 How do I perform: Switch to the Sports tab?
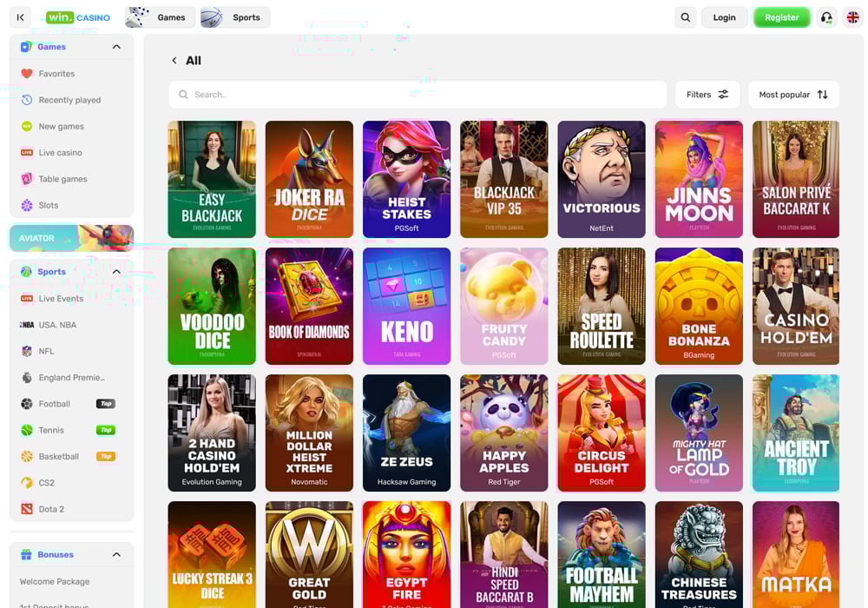pyautogui.click(x=235, y=17)
